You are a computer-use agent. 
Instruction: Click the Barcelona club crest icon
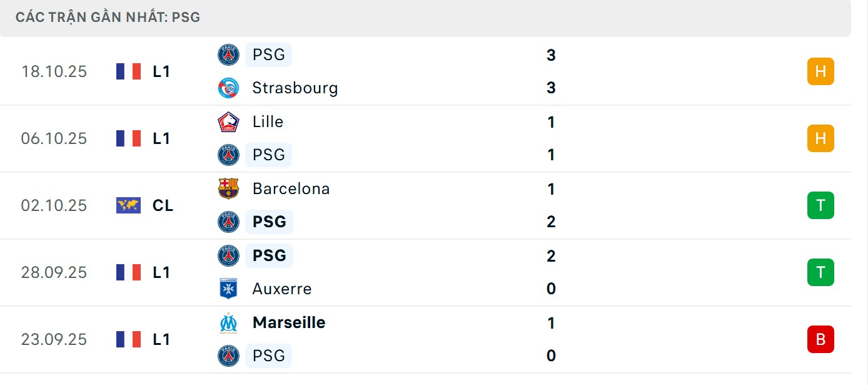point(228,188)
